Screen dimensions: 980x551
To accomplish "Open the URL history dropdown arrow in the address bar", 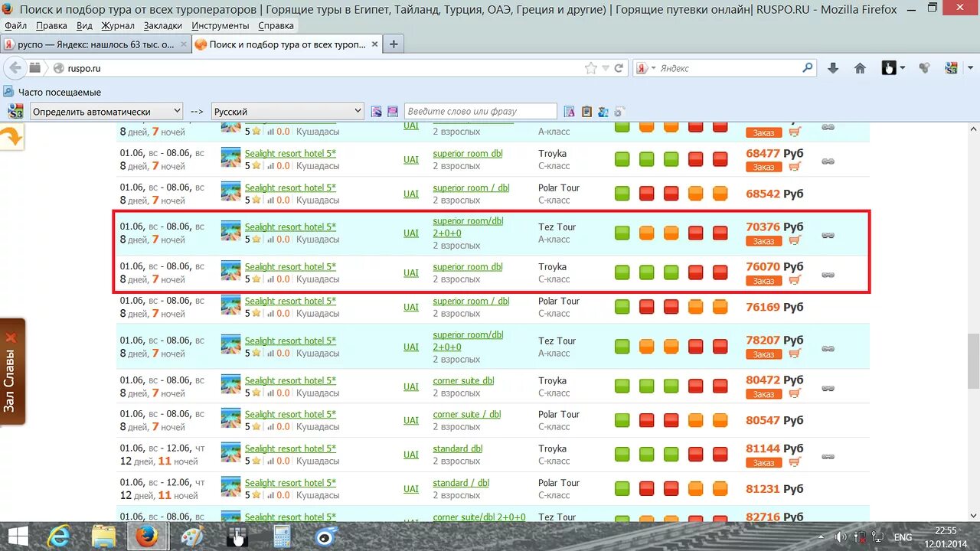I will [605, 68].
